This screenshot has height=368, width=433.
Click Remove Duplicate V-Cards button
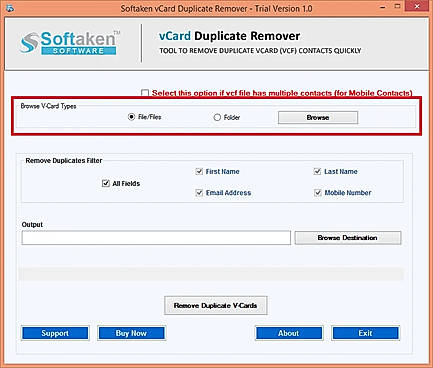(x=216, y=305)
